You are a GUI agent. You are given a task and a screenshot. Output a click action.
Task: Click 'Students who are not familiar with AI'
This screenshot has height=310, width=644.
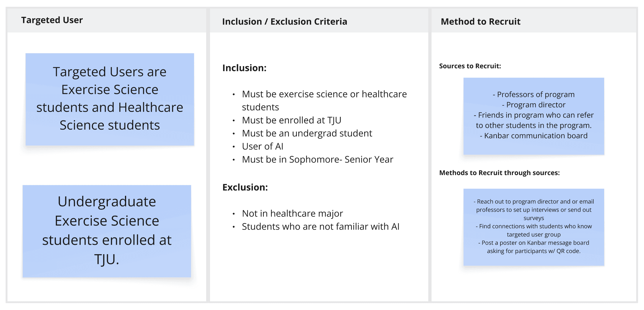point(320,226)
